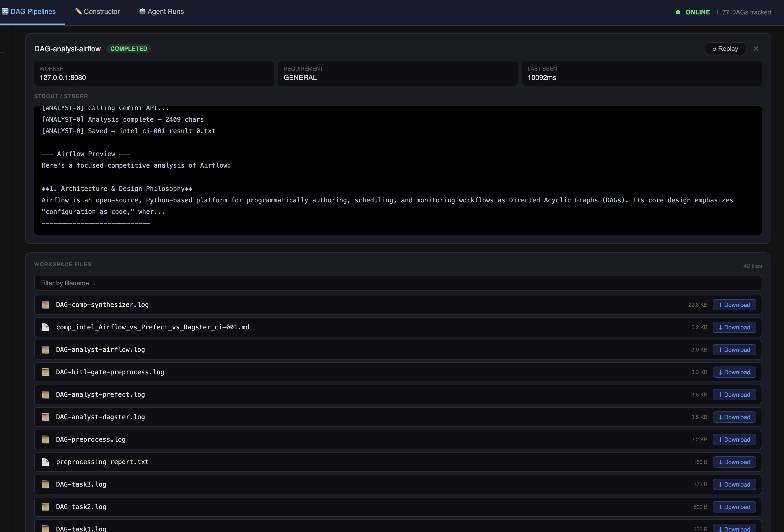Download DAG-task3.log
Screen dimensions: 784x532
pos(734,484)
